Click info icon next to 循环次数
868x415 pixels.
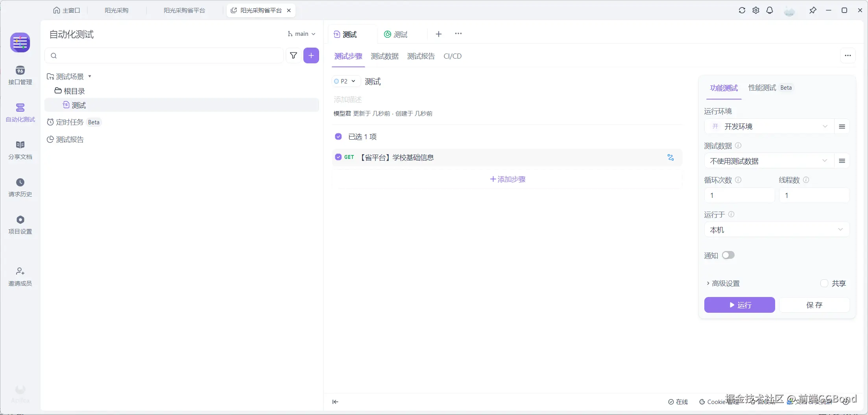[x=738, y=180]
